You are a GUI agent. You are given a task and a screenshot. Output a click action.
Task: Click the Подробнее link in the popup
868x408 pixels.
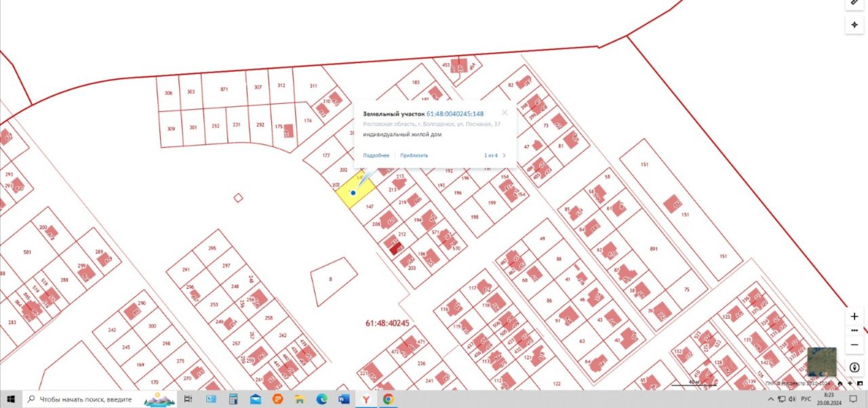tap(376, 155)
